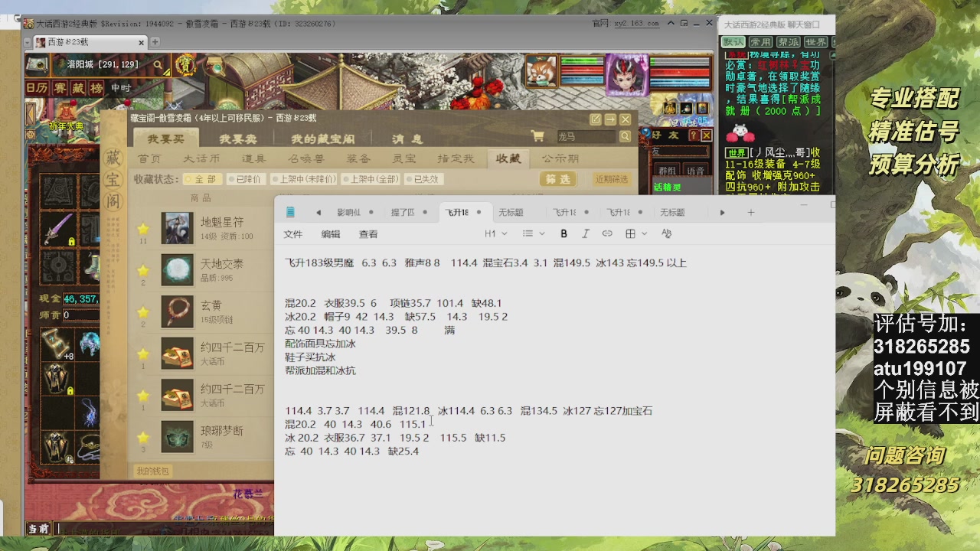Screen dimensions: 980x551
Task: Switch to the 我要卖 tab
Action: 237,139
